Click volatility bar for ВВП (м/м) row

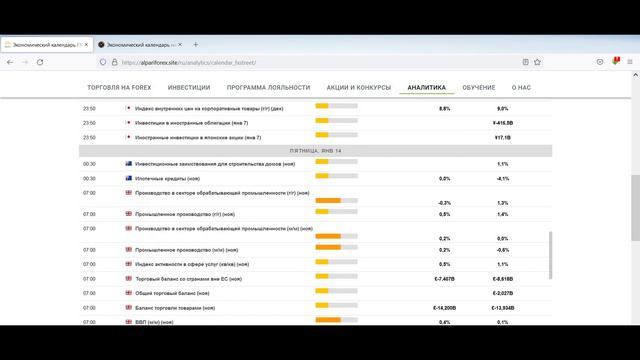tap(336, 320)
